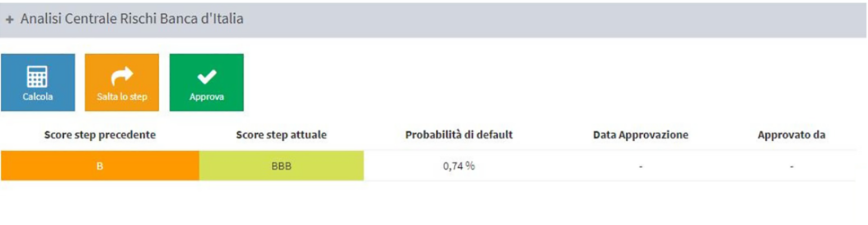Click the checkmark icon on the green tile
Viewport: 868px width, 225px height.
tap(207, 77)
